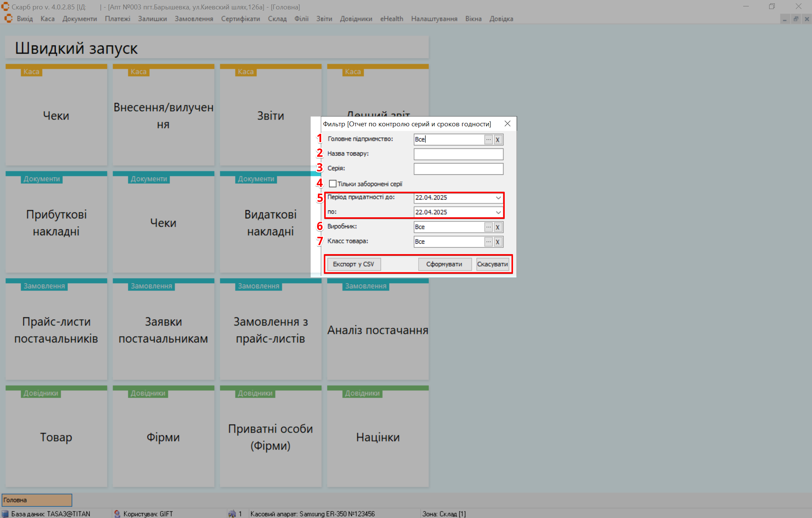Open the Виробник browse ellipsis button
812x518 pixels.
(488, 227)
